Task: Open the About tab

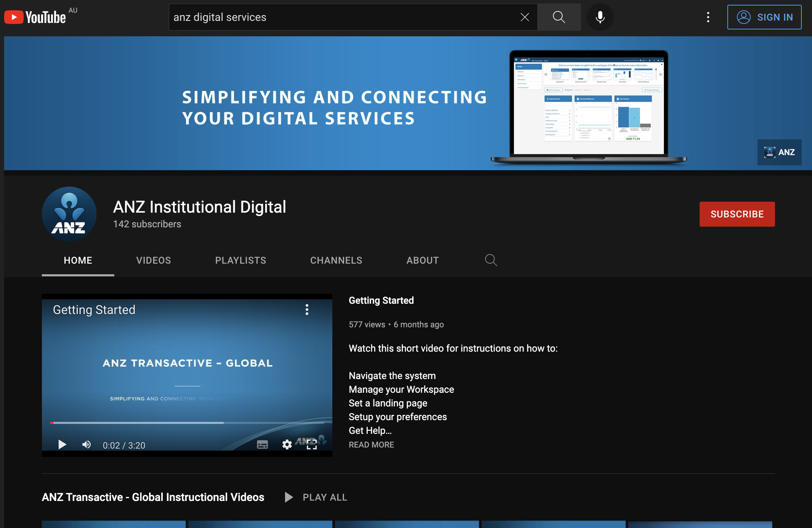Action: click(x=422, y=261)
